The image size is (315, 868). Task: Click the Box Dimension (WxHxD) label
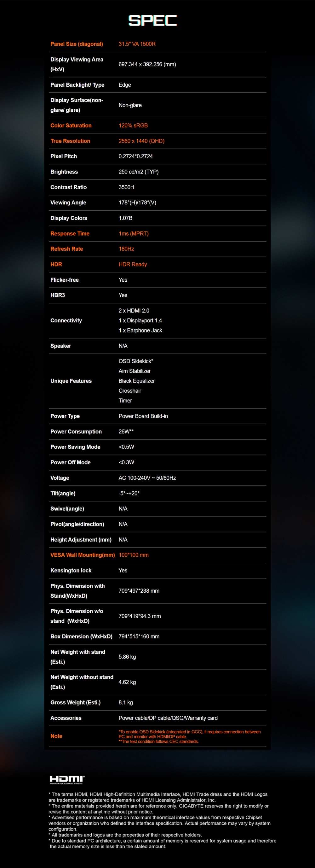pyautogui.click(x=82, y=636)
